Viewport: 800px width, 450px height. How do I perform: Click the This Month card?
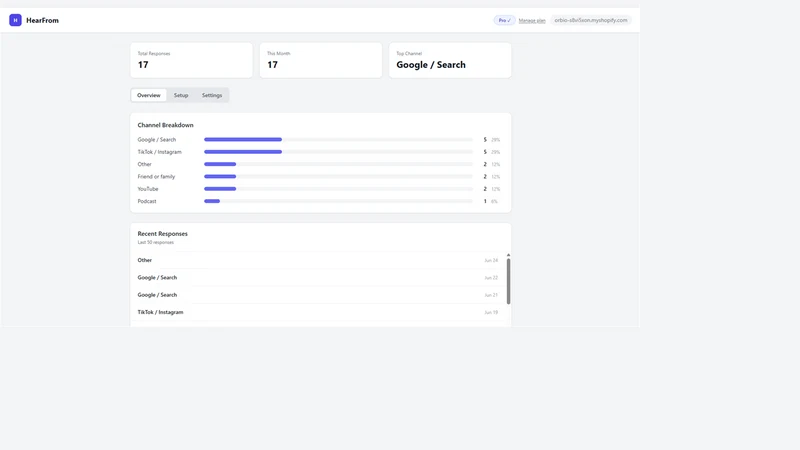coord(320,60)
